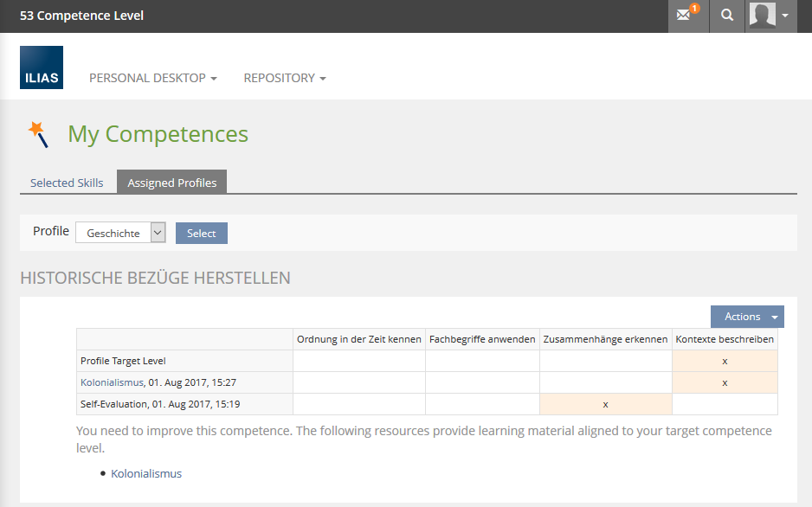The width and height of the screenshot is (812, 507).
Task: Click the Self-Evaluation marked cell under Zusammenhänge erkennen
Action: coord(605,404)
